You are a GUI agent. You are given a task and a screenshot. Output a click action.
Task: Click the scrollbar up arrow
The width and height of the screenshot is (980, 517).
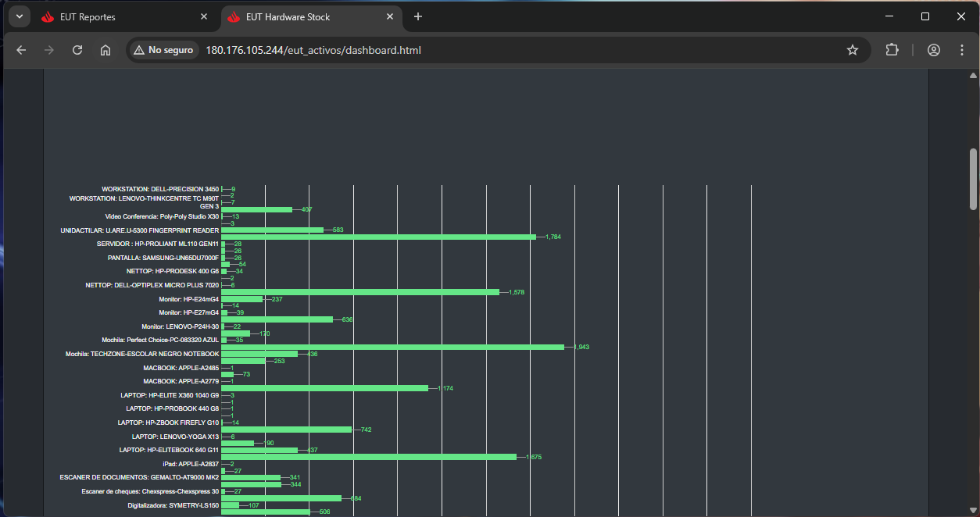973,76
